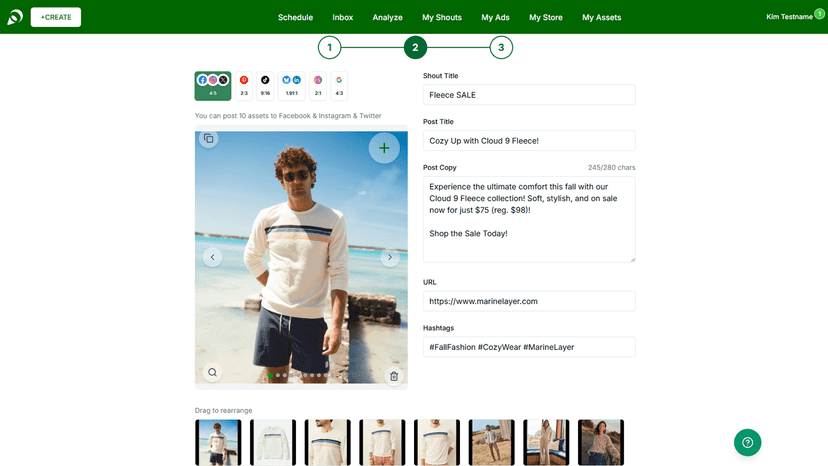
Task: Edit the Shout Title field
Action: coord(529,95)
